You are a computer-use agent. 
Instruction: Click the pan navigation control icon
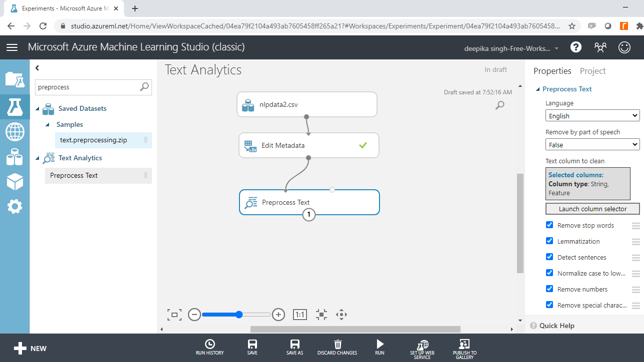[x=341, y=315]
